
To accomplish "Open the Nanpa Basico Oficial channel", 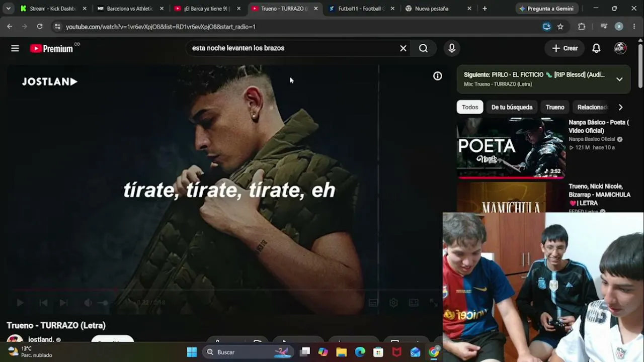I will click(x=592, y=139).
